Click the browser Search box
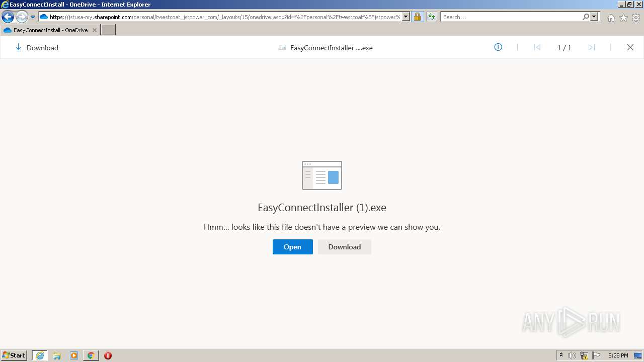 click(x=511, y=17)
